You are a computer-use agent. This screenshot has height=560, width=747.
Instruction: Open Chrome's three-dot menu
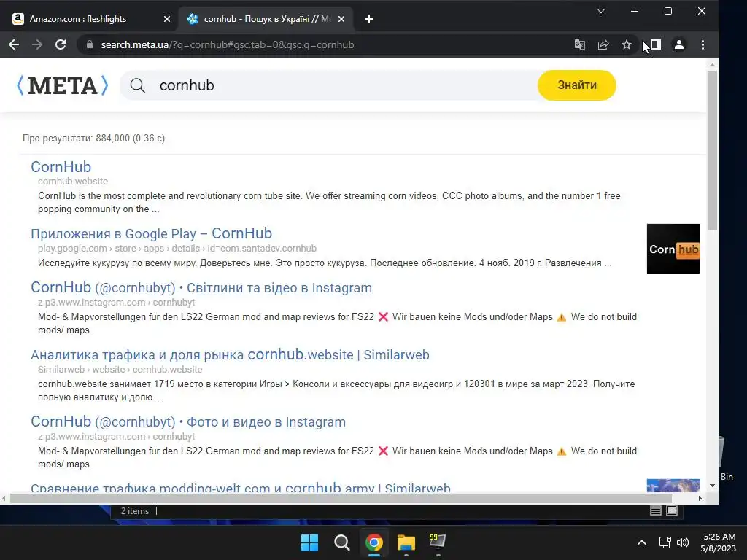click(x=703, y=44)
